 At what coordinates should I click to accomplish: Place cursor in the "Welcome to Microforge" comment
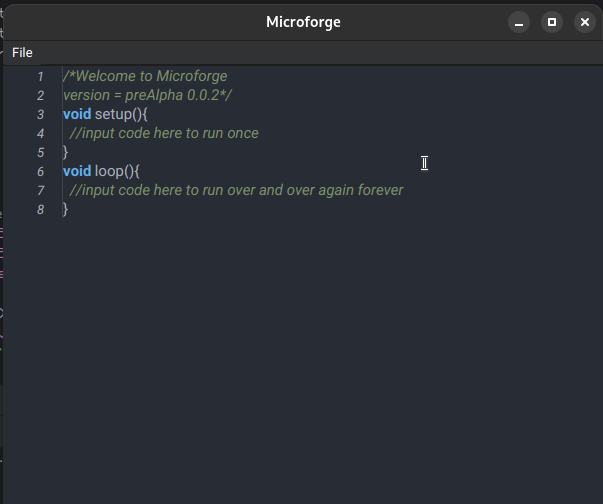tap(150, 76)
